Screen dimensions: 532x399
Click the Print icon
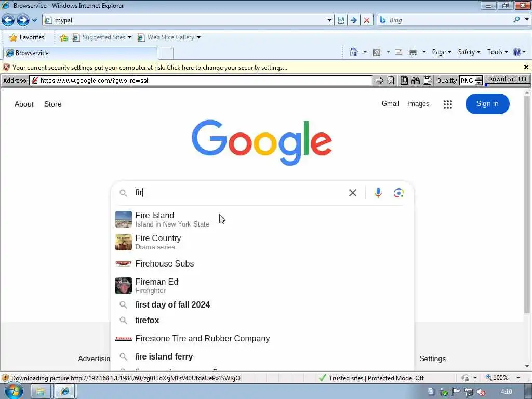point(413,52)
